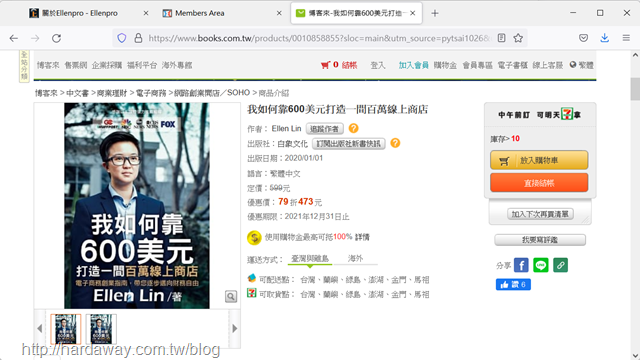Open the tracking protection shield icon
The image size is (640, 360).
(122, 38)
